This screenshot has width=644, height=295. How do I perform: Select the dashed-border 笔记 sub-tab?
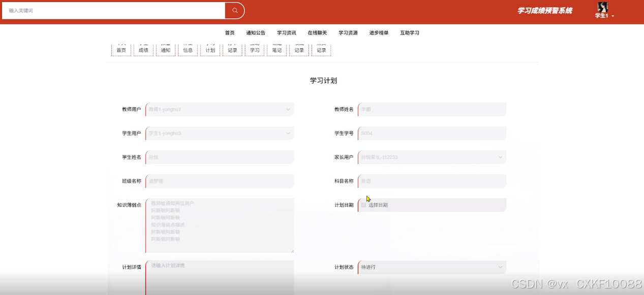[277, 49]
